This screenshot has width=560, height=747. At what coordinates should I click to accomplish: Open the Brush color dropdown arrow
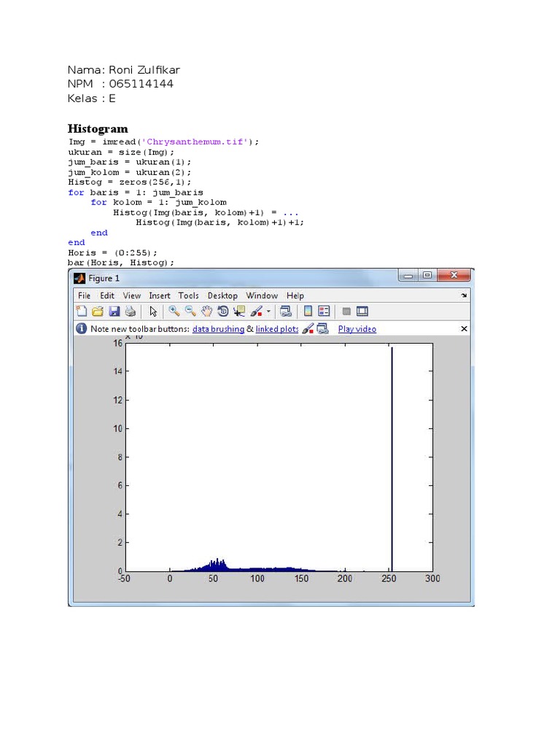[x=268, y=311]
